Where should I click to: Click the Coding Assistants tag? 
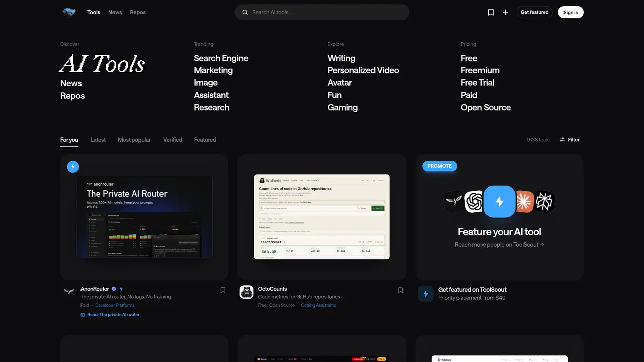pos(318,305)
